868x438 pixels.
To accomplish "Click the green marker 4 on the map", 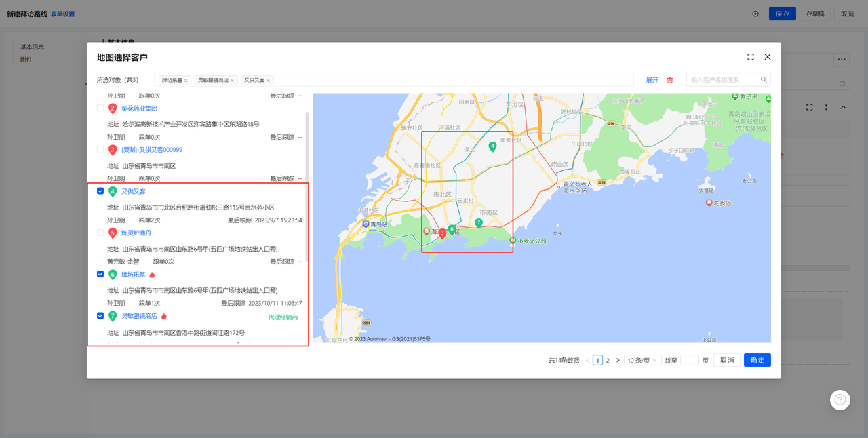I will click(x=492, y=146).
